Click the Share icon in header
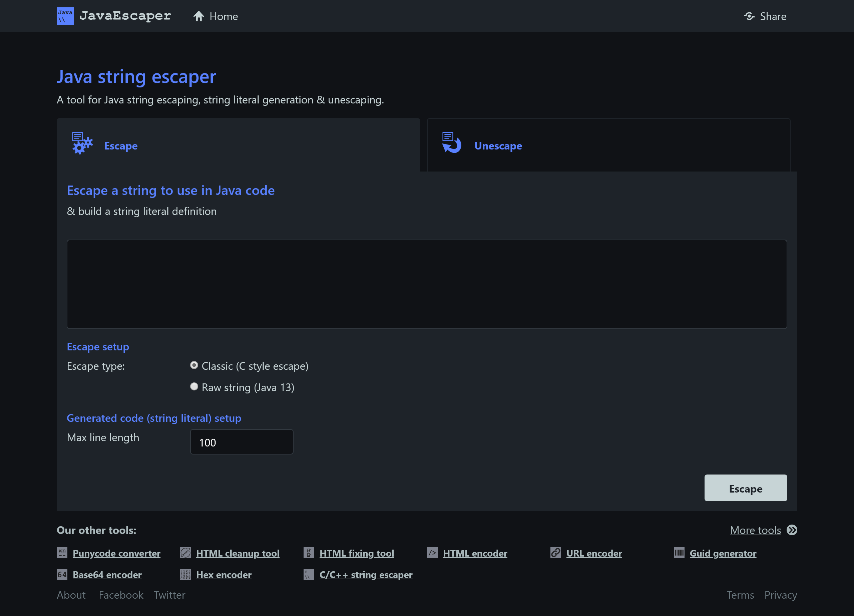This screenshot has width=854, height=616. click(749, 16)
